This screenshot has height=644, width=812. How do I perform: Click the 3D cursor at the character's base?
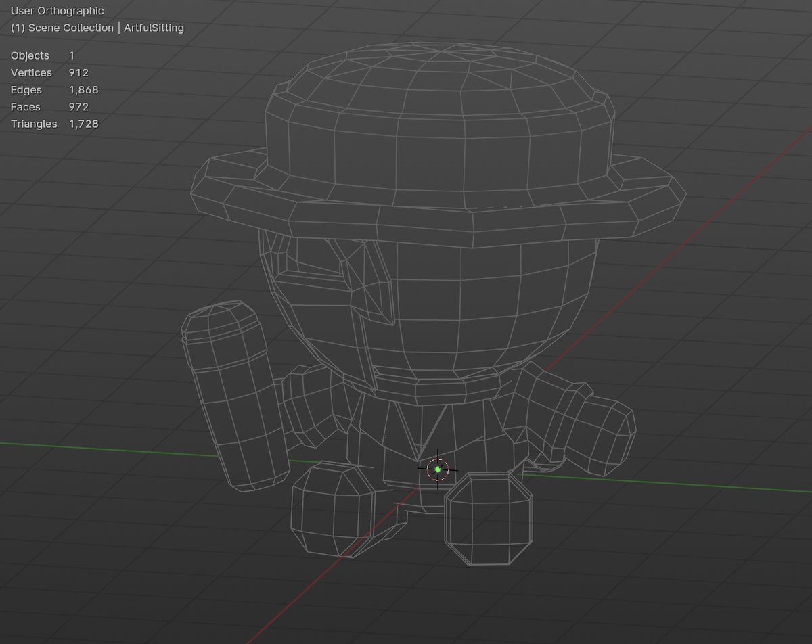(438, 469)
